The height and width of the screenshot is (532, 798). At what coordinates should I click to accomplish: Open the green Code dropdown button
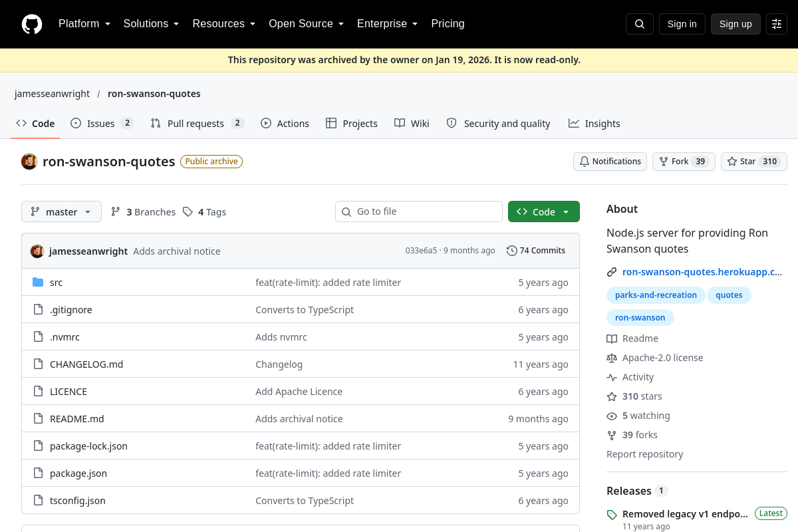(x=544, y=212)
